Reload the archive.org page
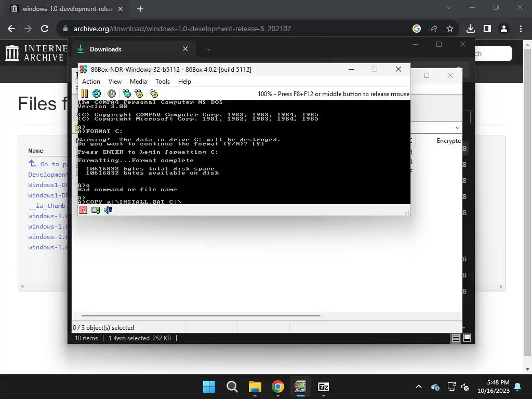 [x=45, y=29]
